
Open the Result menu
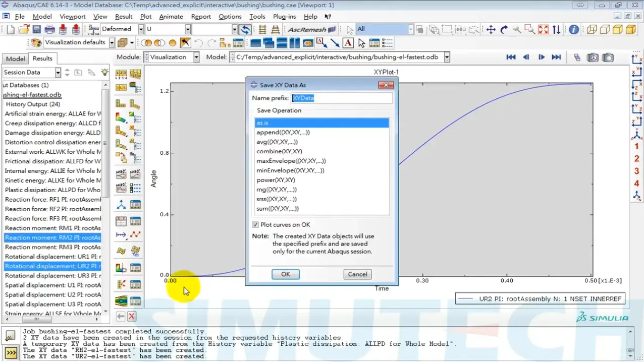124,16
